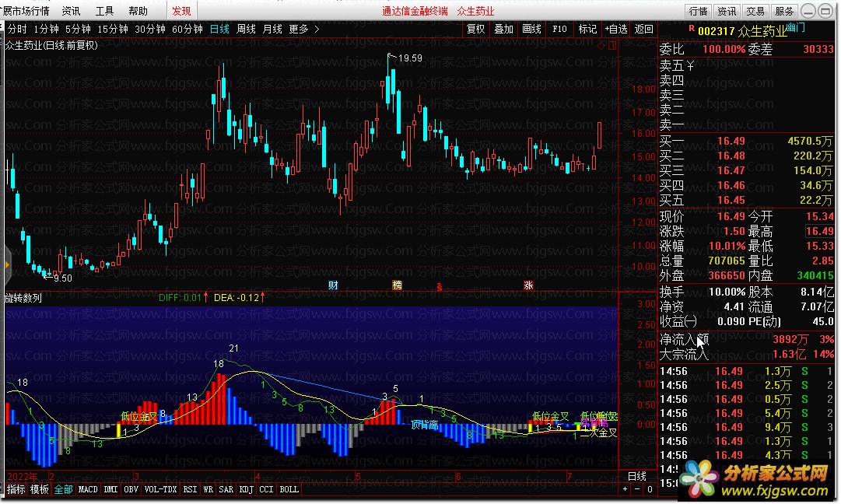
Task: Expand the 更多 periods dropdown
Action: click(x=303, y=29)
